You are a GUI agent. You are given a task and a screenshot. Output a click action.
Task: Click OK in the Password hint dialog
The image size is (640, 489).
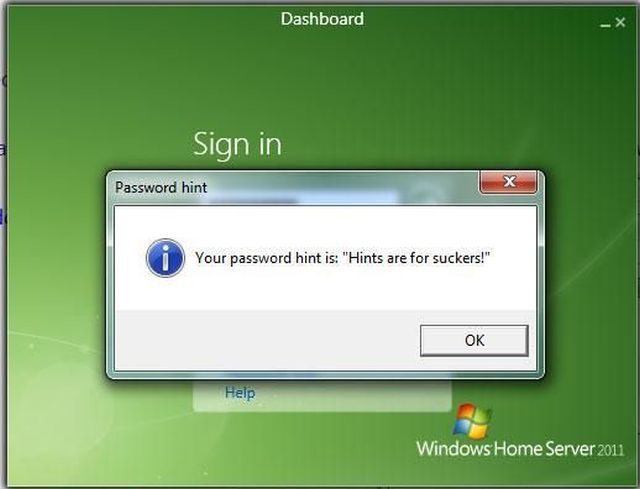click(x=474, y=340)
